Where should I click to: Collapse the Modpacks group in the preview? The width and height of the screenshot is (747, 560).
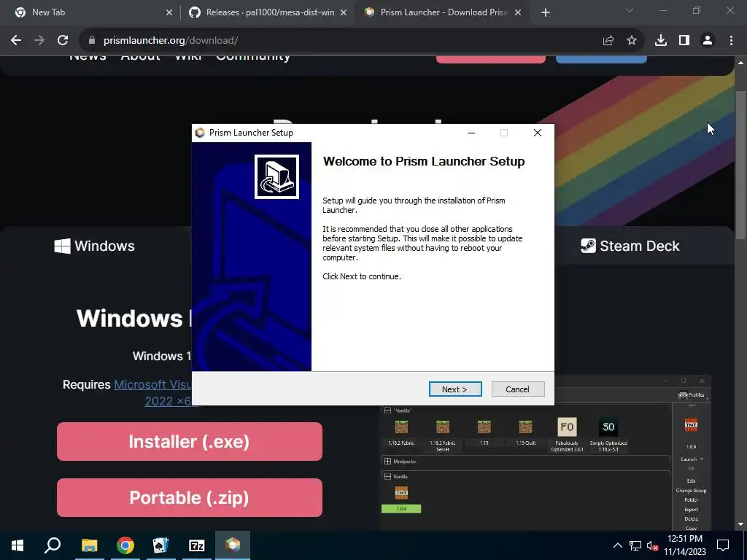point(387,462)
